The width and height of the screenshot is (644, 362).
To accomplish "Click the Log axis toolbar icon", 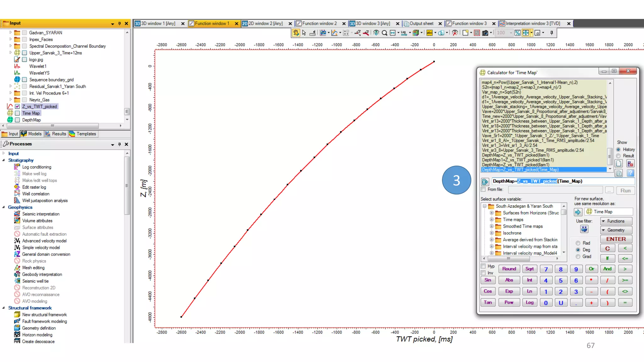I will (403, 33).
